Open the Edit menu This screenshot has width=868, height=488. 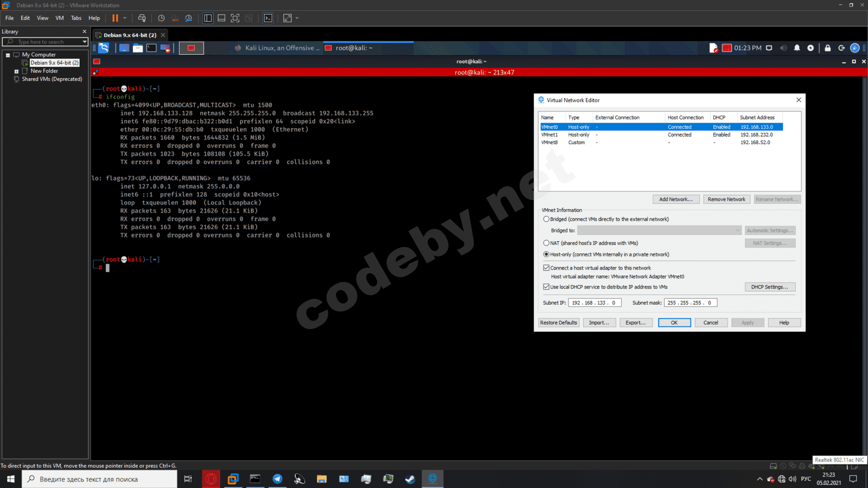(25, 18)
